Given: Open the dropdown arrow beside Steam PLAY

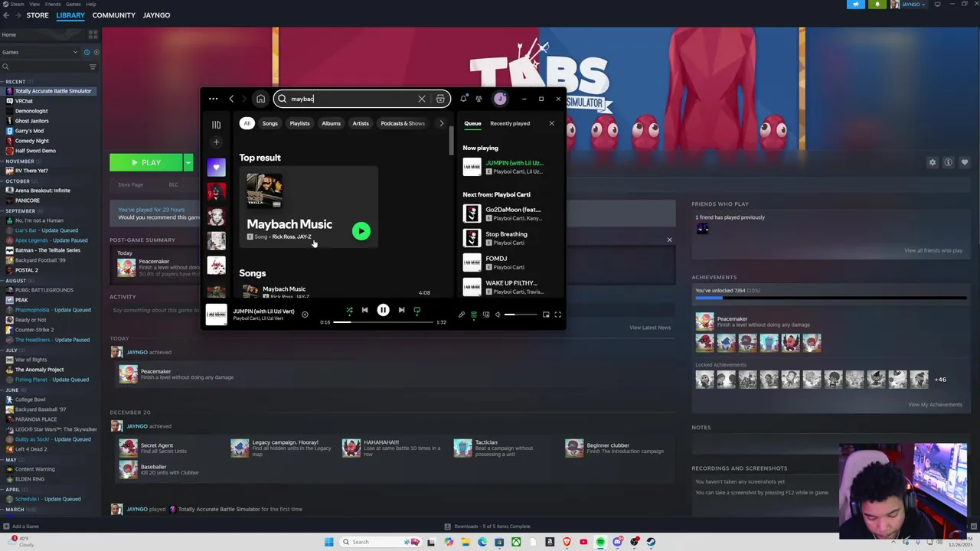Looking at the screenshot, I should point(188,162).
